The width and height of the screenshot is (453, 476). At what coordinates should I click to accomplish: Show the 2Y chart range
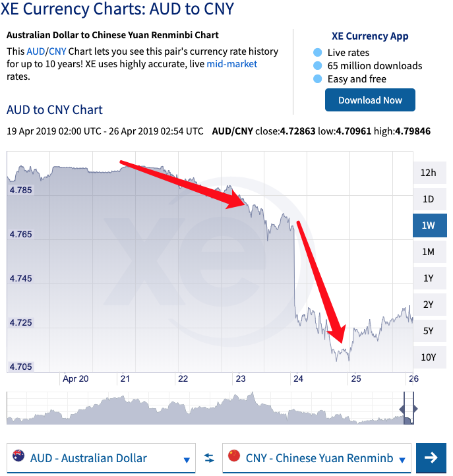[x=429, y=305]
